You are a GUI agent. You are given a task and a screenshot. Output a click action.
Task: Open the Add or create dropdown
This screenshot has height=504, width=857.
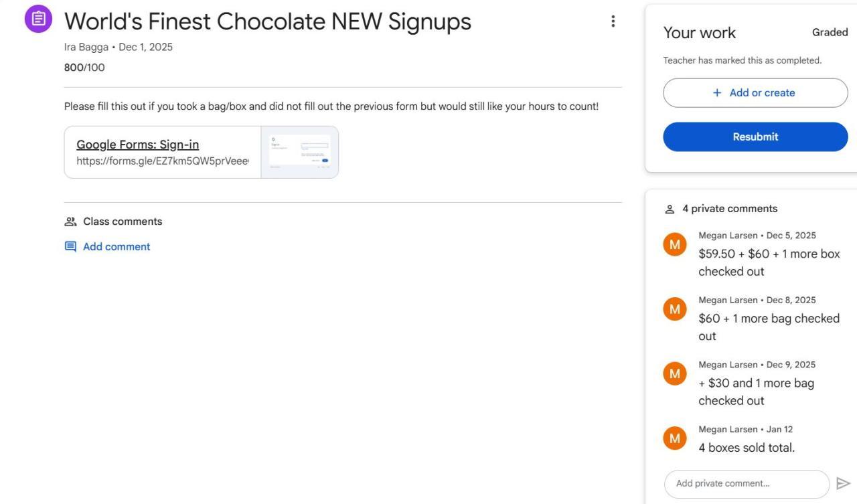click(x=755, y=93)
